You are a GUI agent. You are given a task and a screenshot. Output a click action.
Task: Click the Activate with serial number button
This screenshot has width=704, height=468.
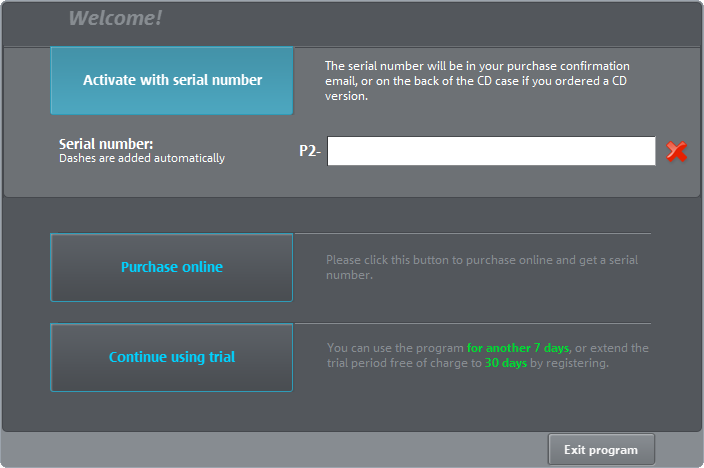(x=172, y=80)
